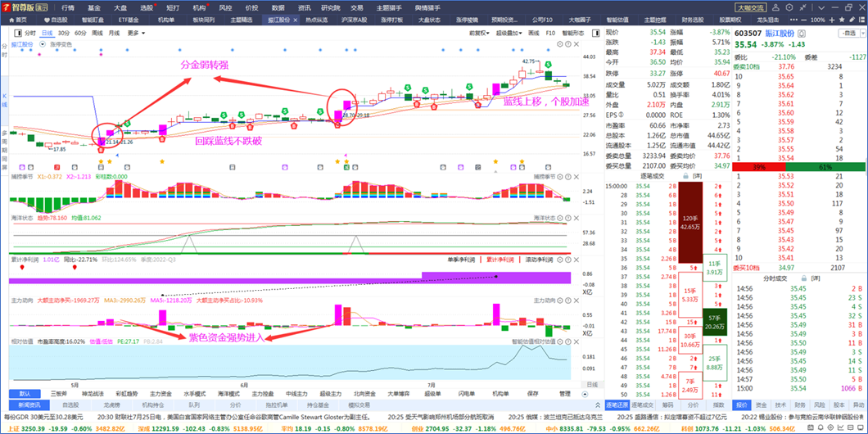Click the 智能形态 button
This screenshot has width=868, height=434.
[573, 34]
